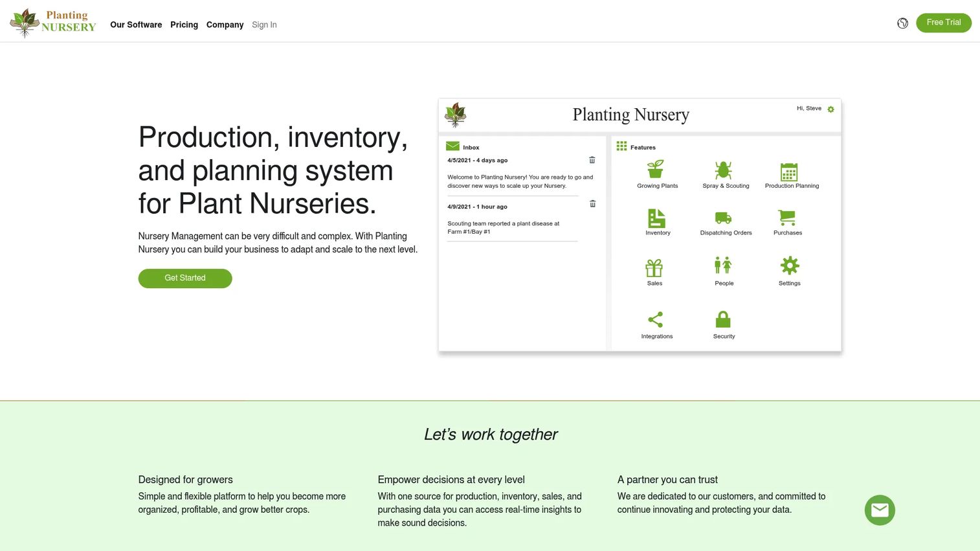Screen dimensions: 980x551
Task: Delete the 4/9/2021 inbox message
Action: tap(592, 204)
